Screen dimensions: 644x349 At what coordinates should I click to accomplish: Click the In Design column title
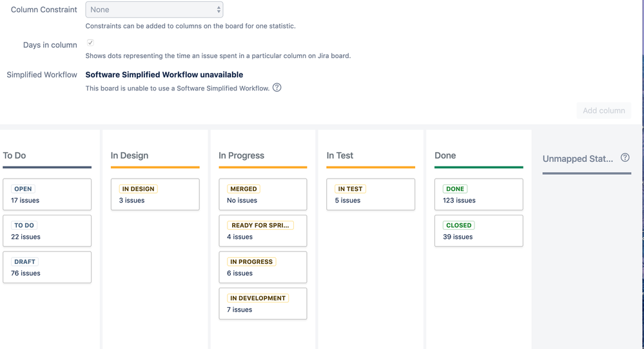[x=130, y=155]
